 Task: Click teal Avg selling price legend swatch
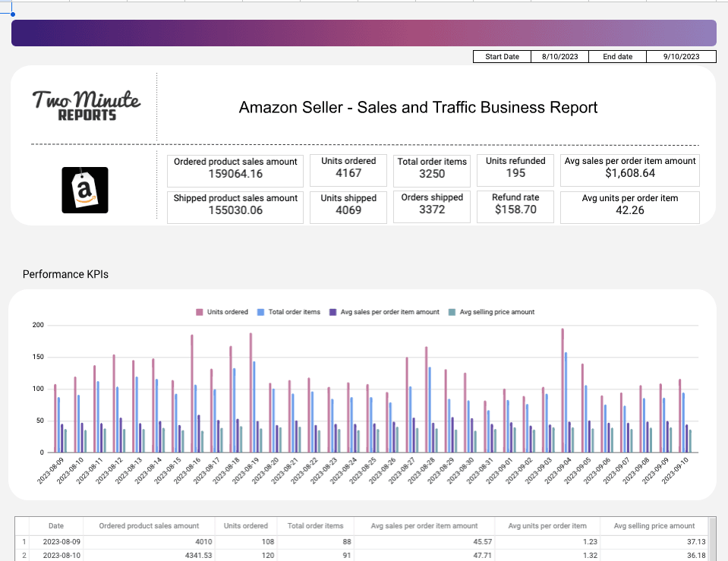point(452,312)
